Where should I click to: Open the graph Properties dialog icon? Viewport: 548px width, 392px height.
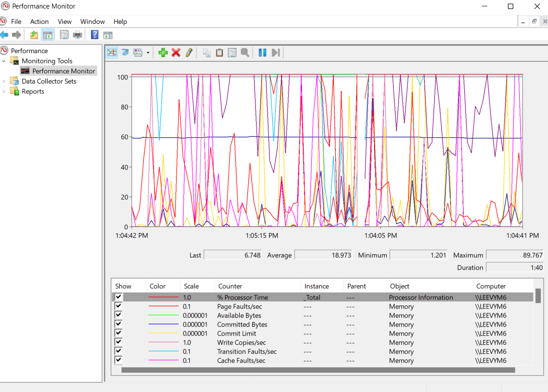(232, 52)
